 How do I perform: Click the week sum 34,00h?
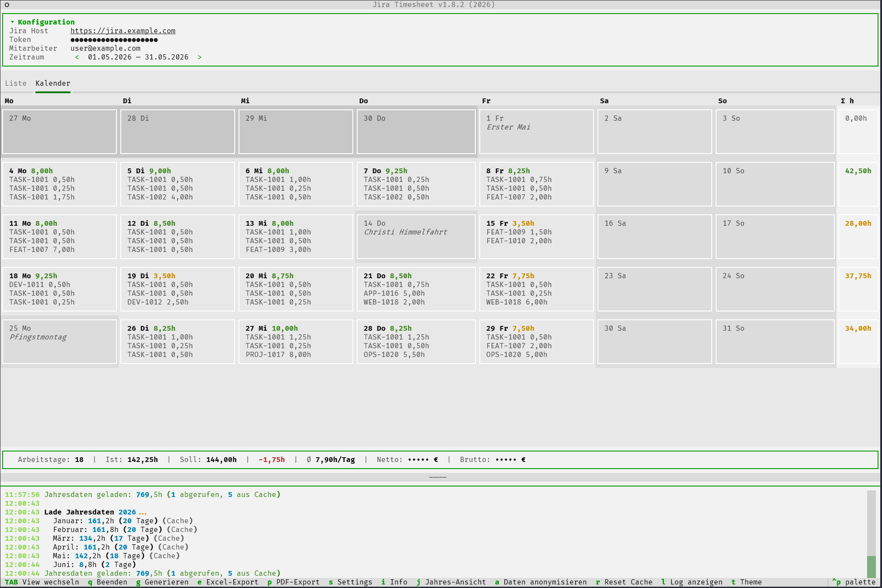pyautogui.click(x=858, y=329)
